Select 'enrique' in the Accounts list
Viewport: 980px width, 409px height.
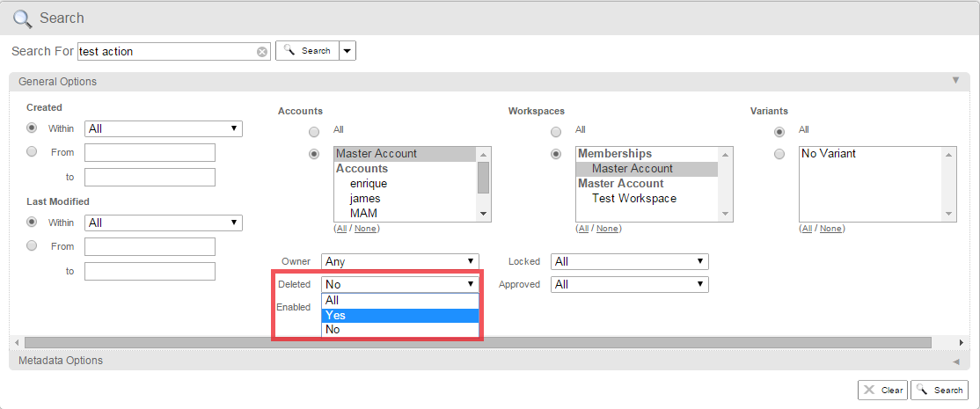[x=369, y=184]
